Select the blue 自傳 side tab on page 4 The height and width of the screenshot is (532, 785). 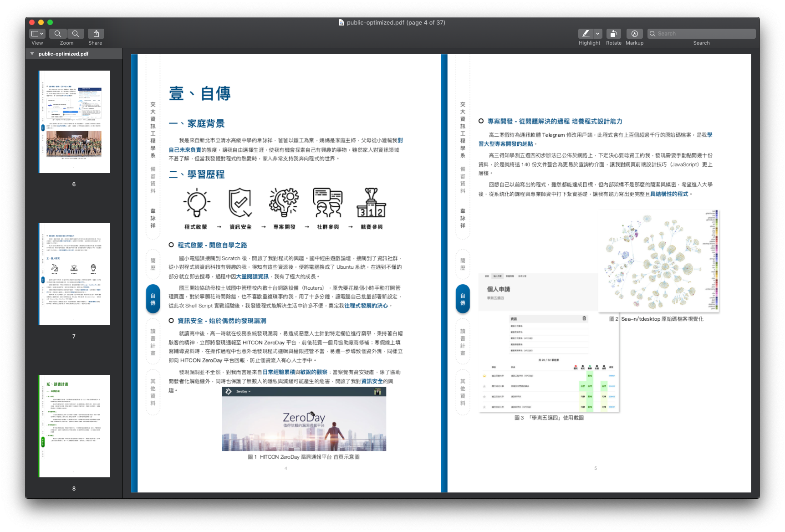pos(153,299)
